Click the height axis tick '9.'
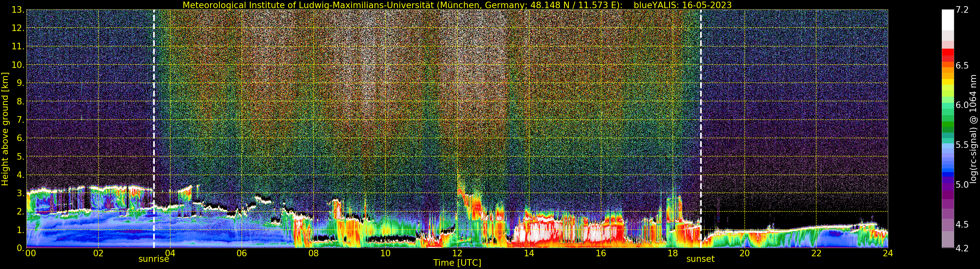This screenshot has width=980, height=269. click(x=20, y=83)
